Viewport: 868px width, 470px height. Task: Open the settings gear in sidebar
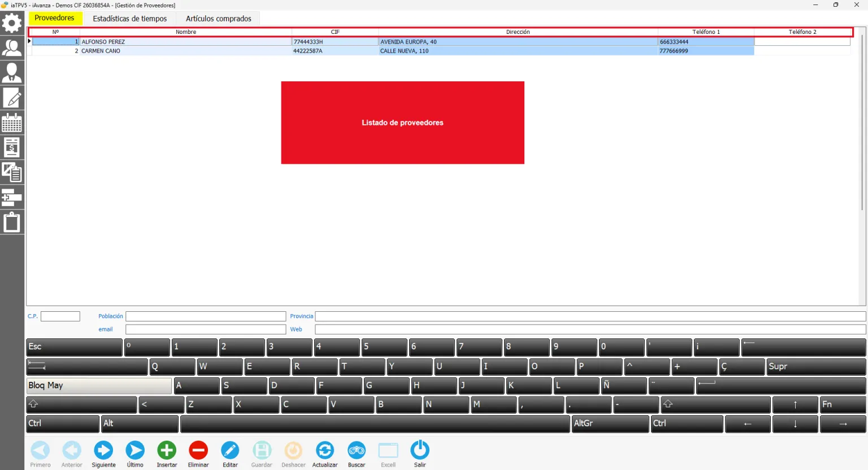[12, 23]
